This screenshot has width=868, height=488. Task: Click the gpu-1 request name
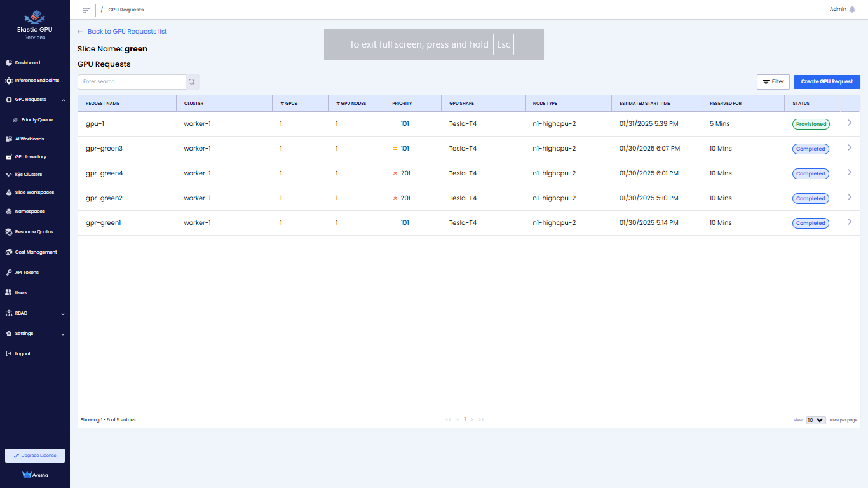(x=95, y=124)
